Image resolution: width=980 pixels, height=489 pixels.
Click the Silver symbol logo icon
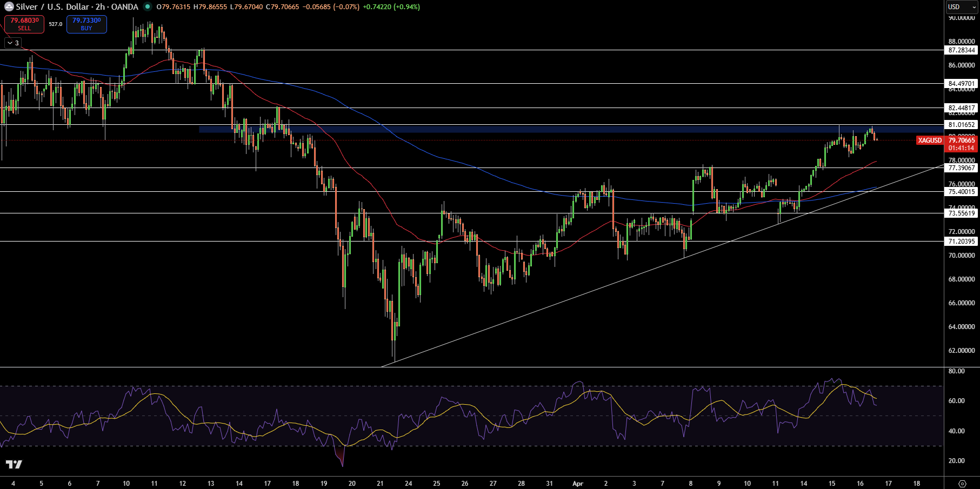(9, 7)
